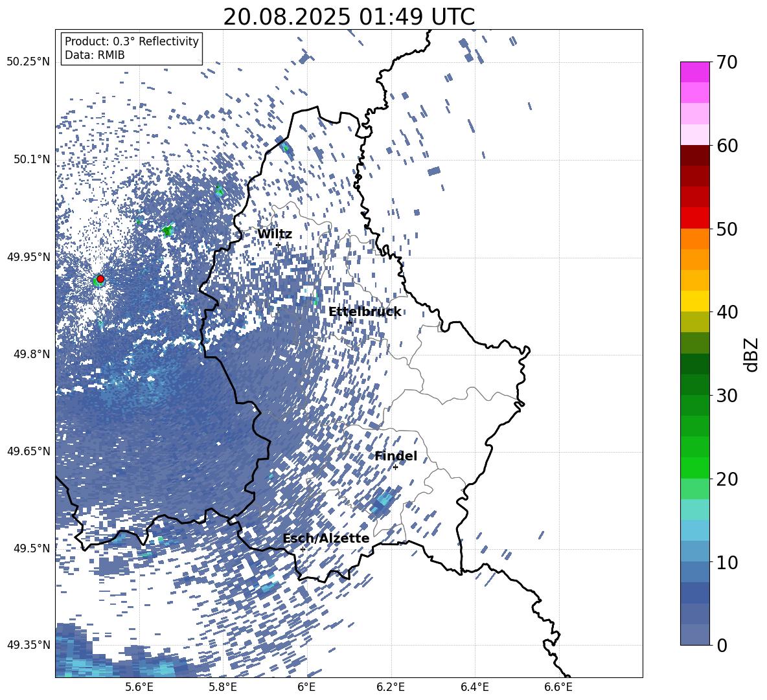Image resolution: width=767 pixels, height=700 pixels.
Task: Click the Product: 0.3° Reflectivity text
Action: 132,41
